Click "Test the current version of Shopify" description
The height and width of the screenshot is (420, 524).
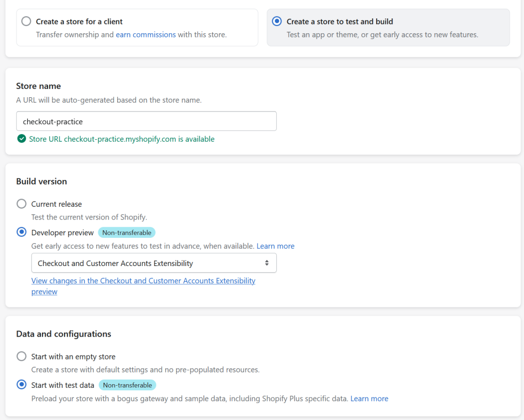pos(89,217)
